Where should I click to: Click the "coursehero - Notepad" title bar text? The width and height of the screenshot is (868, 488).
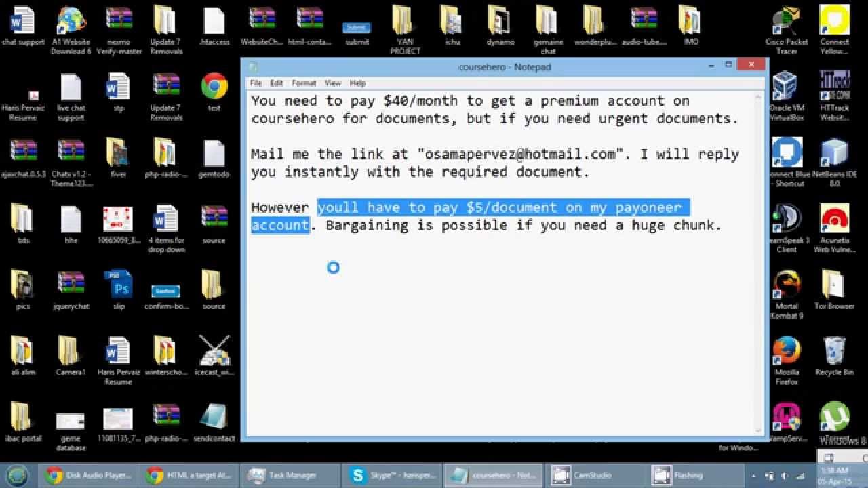pyautogui.click(x=505, y=67)
